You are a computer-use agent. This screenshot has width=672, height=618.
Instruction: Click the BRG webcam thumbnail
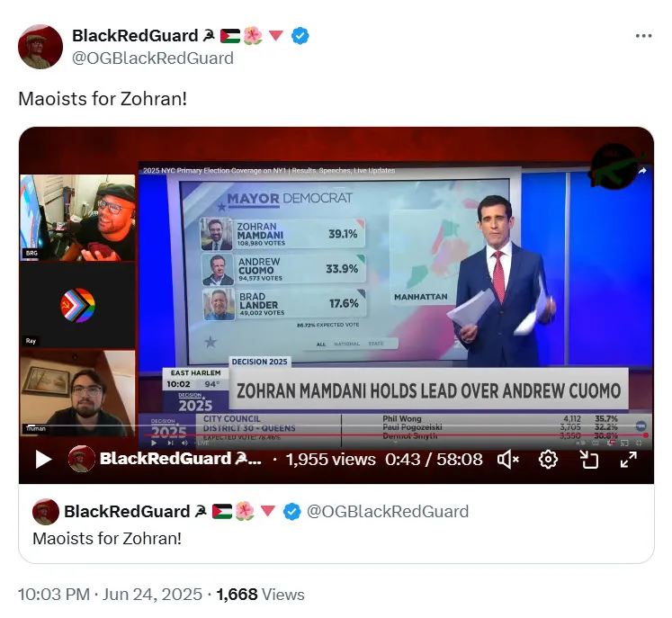(77, 218)
